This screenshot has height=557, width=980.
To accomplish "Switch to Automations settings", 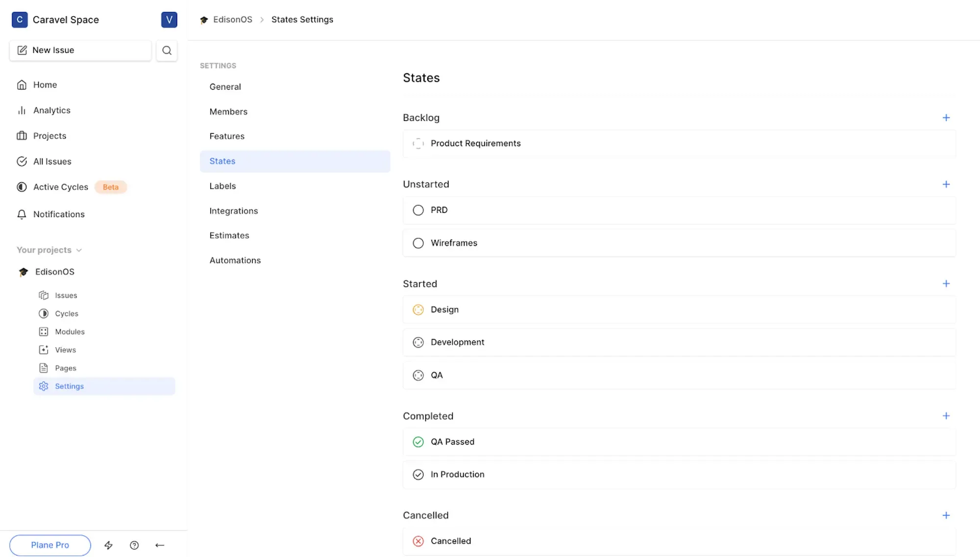I will tap(235, 260).
